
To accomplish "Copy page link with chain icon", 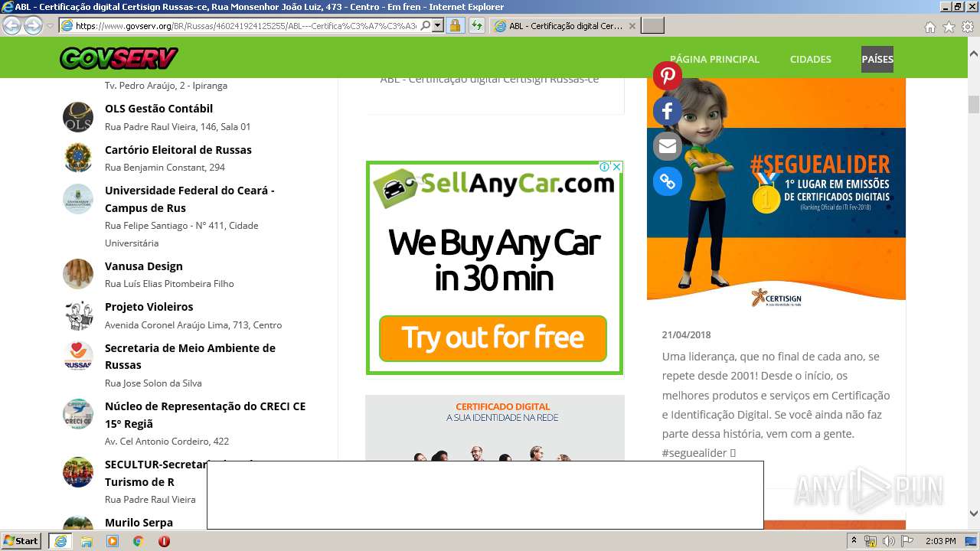I will (x=668, y=181).
